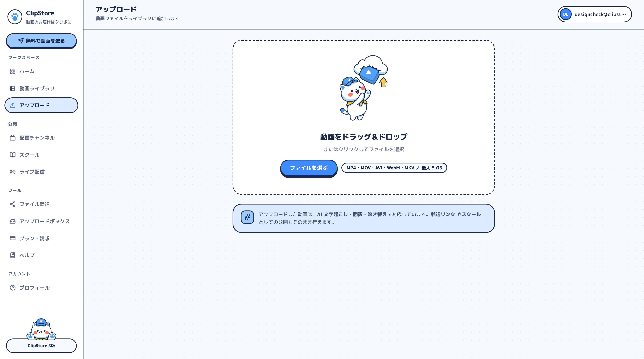The height and width of the screenshot is (359, 644).
Task: Click the profile user circle icon
Action: [13, 288]
